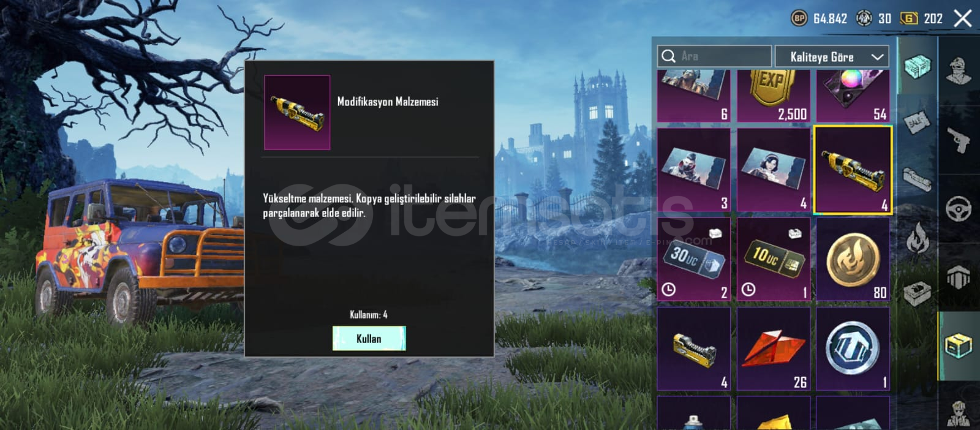Select the EXP card with 2,500
The height and width of the screenshot is (430, 980).
774,96
